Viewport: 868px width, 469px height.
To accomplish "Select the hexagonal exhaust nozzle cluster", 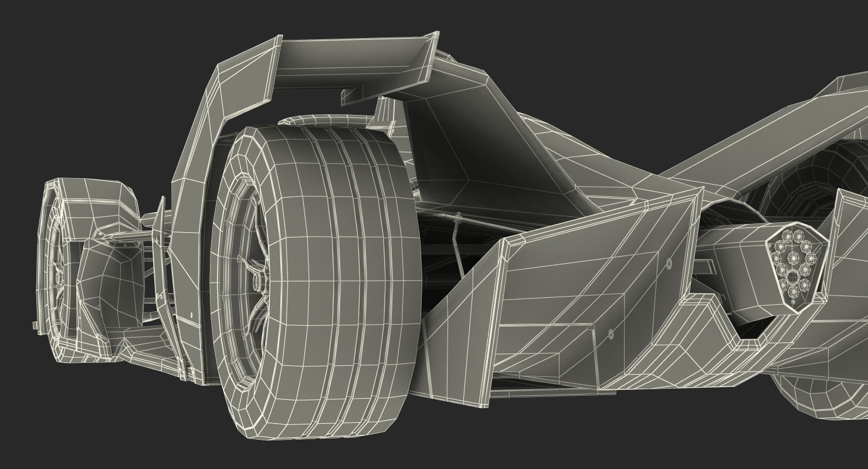I will tap(796, 268).
